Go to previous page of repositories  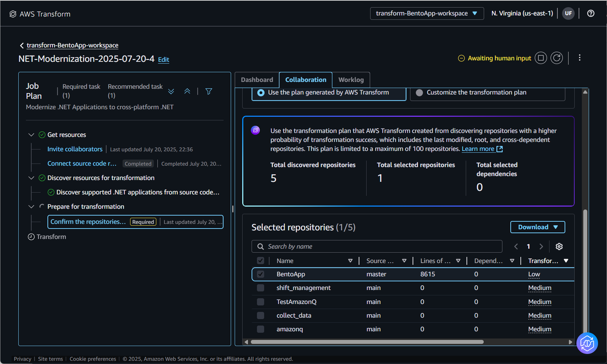tap(516, 246)
